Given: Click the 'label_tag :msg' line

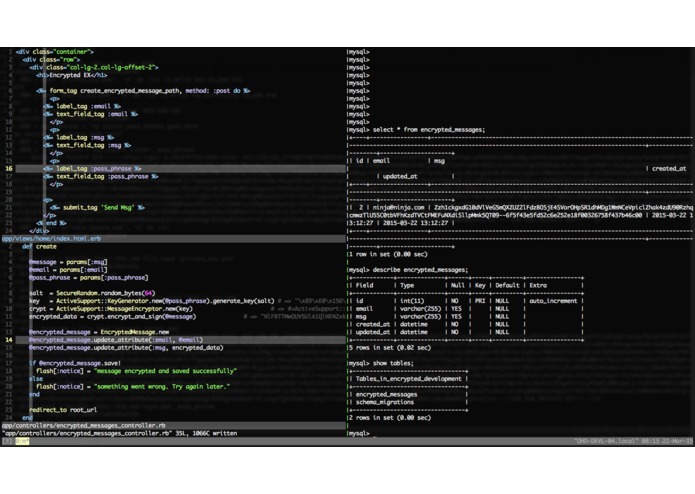Looking at the screenshot, I should [78, 137].
